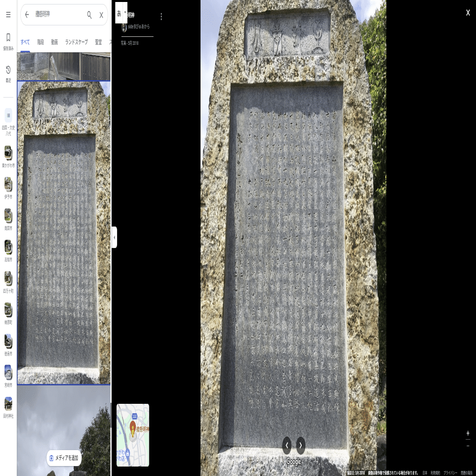Open the プライバシー privacy link
Image resolution: width=476 pixels, height=476 pixels.
[x=450, y=473]
